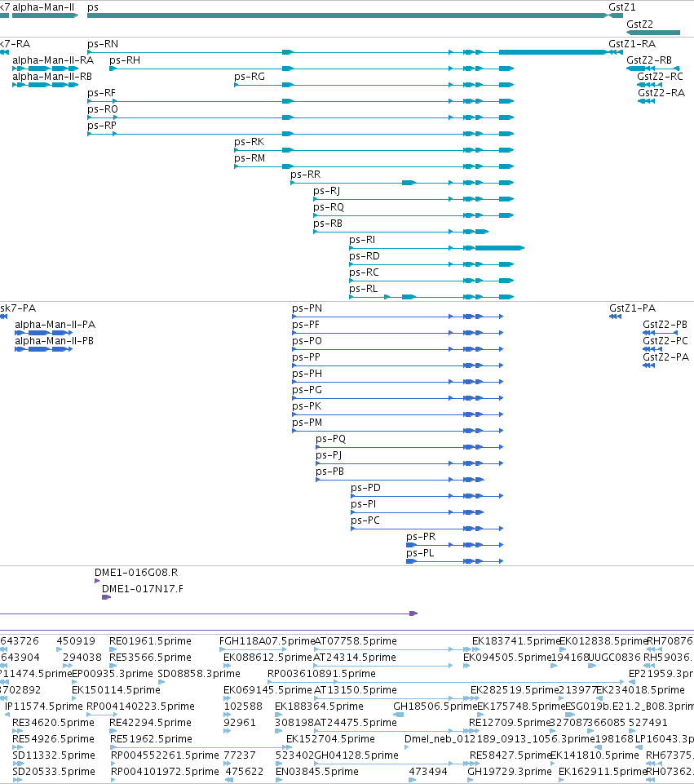Select GstZ1-RA transcript
The width and height of the screenshot is (694, 784).
pos(632,44)
